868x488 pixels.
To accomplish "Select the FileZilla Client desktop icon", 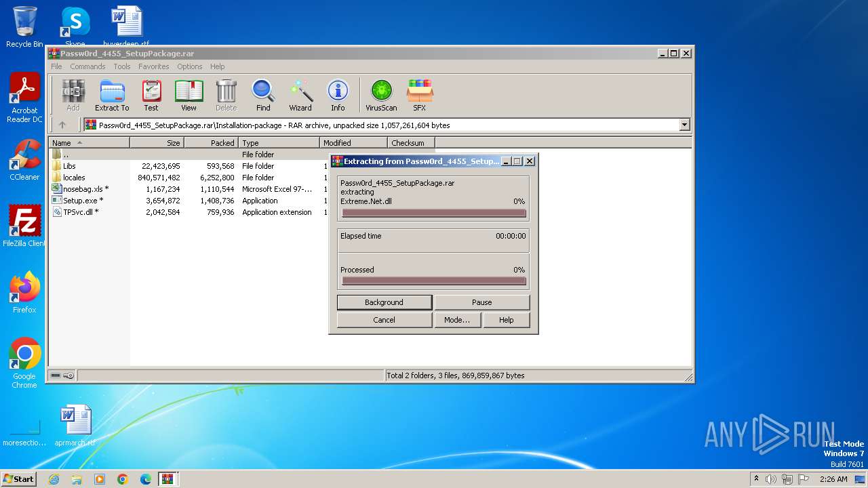I will coord(24,226).
